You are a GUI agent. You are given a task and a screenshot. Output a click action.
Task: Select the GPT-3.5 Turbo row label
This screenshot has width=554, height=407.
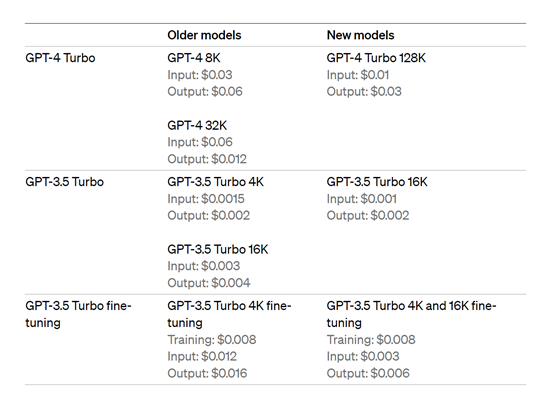coord(64,182)
